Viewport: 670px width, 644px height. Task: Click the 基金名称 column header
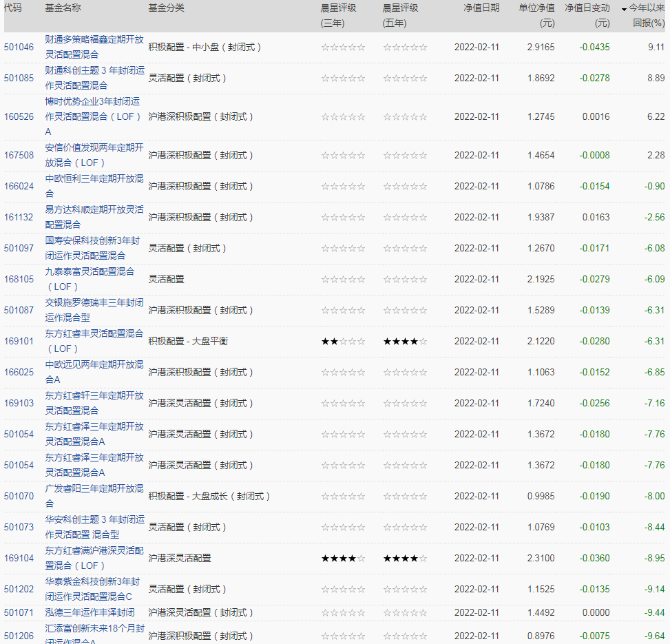(x=63, y=8)
